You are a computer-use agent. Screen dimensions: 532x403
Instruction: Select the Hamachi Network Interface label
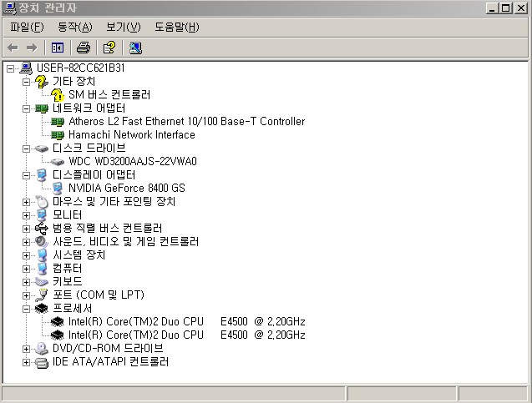pos(132,135)
